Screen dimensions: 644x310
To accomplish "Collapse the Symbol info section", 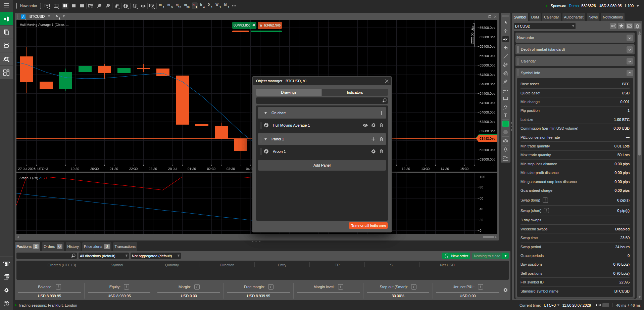I will pos(630,73).
